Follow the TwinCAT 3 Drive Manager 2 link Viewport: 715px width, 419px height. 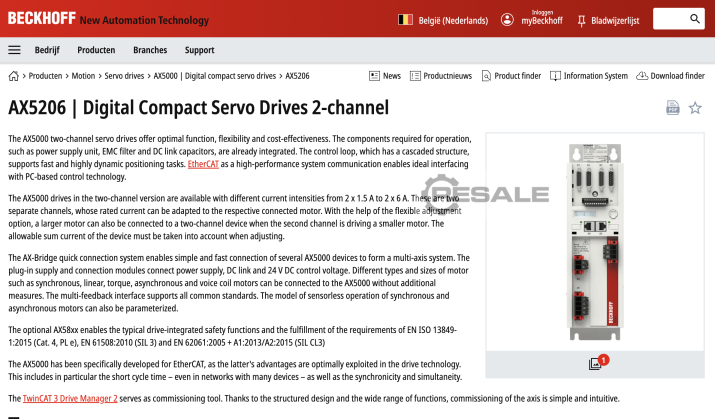tap(70, 398)
